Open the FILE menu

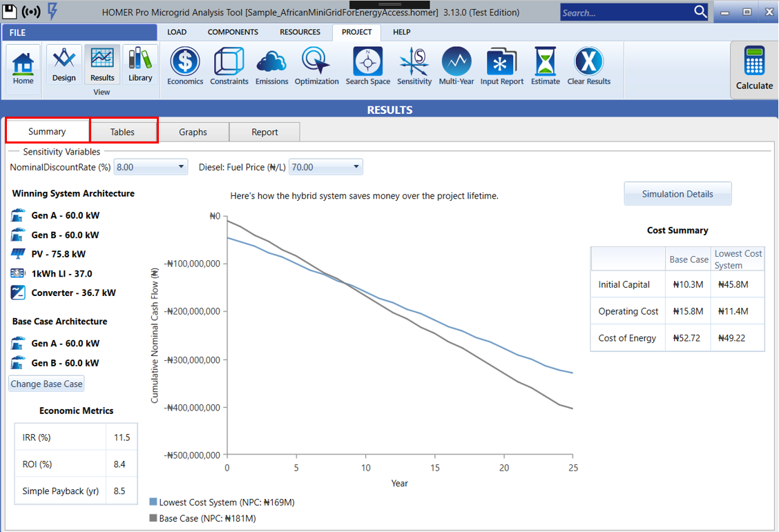pyautogui.click(x=18, y=32)
